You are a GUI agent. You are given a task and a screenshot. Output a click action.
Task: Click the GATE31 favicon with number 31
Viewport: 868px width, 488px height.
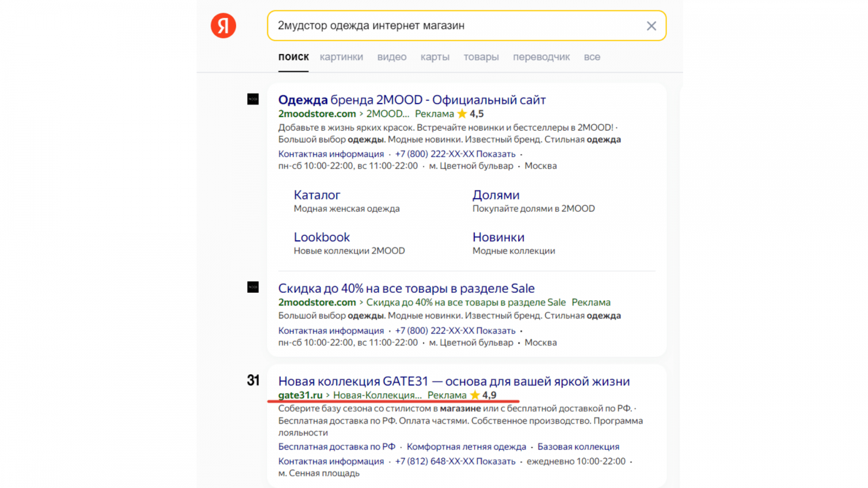click(253, 381)
